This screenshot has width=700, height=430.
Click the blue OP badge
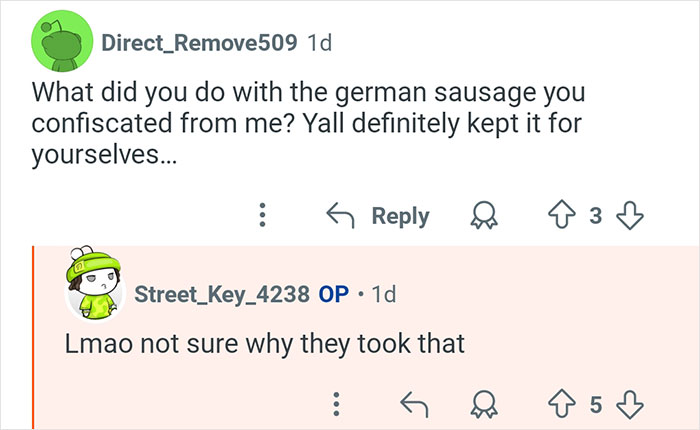tap(333, 294)
